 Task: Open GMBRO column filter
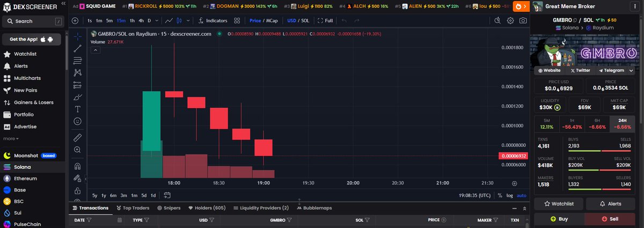(290, 220)
